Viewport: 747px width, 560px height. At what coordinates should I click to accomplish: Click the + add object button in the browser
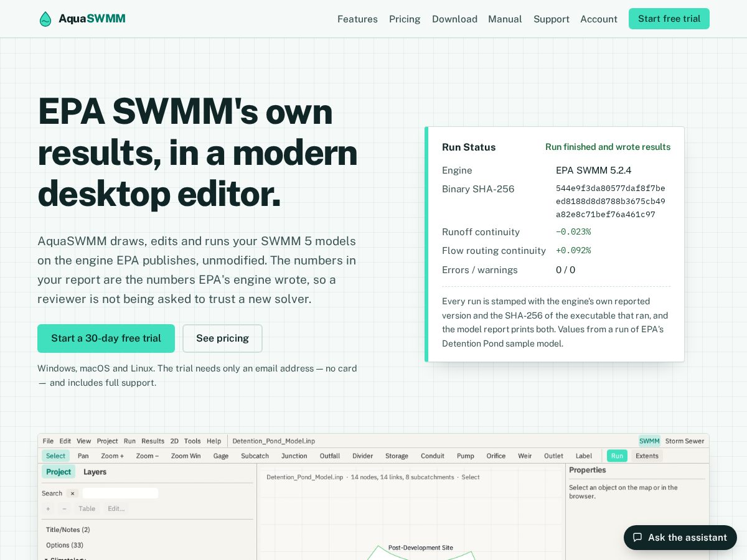[x=48, y=508]
